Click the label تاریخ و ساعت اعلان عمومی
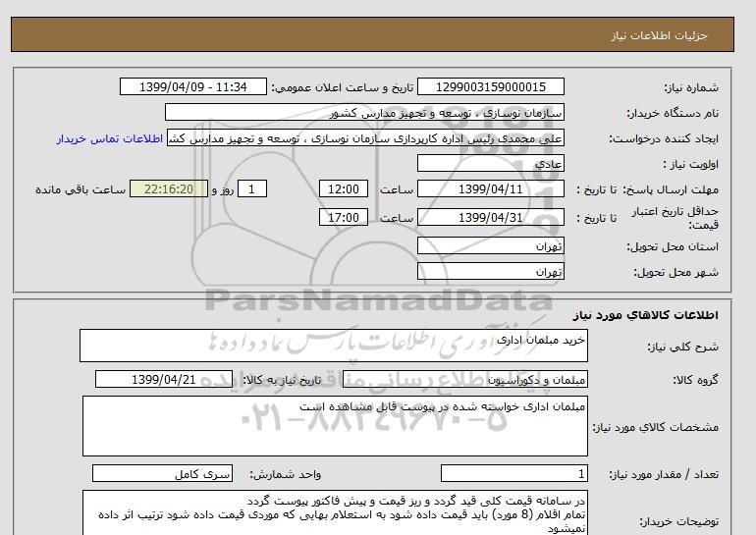 343,87
